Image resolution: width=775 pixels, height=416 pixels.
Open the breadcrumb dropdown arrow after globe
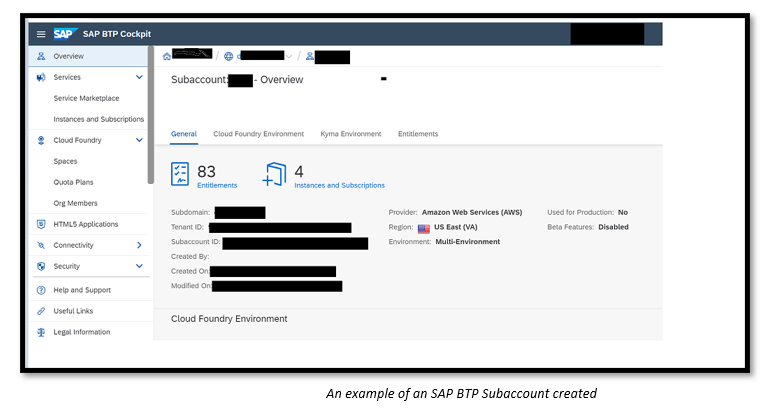pos(289,56)
